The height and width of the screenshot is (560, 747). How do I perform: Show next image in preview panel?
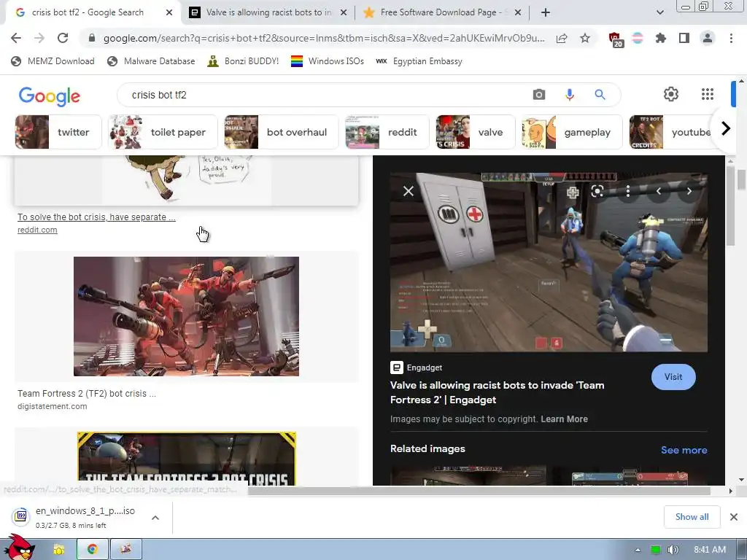(689, 192)
